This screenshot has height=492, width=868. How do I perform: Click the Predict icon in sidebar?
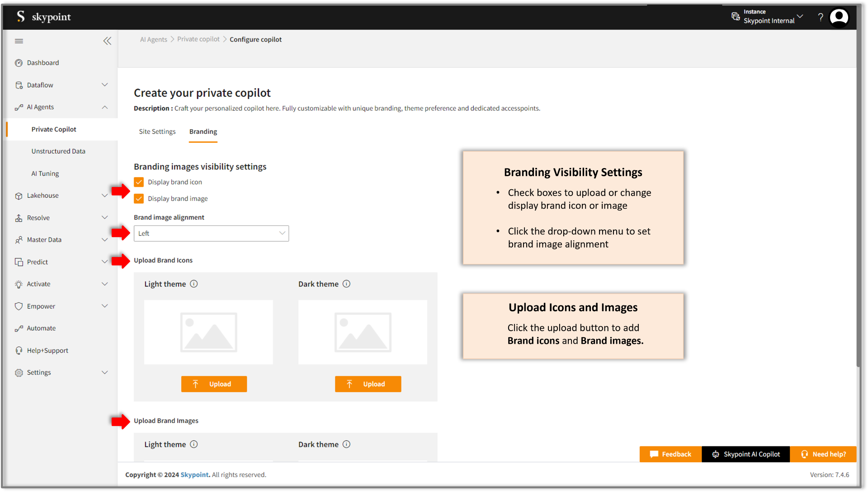click(x=18, y=262)
